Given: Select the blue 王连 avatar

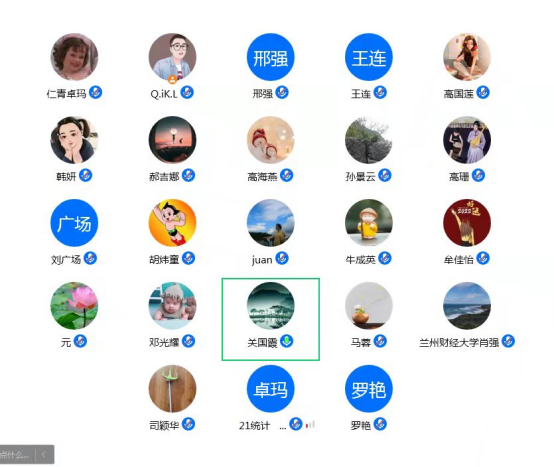Looking at the screenshot, I should pos(369,57).
